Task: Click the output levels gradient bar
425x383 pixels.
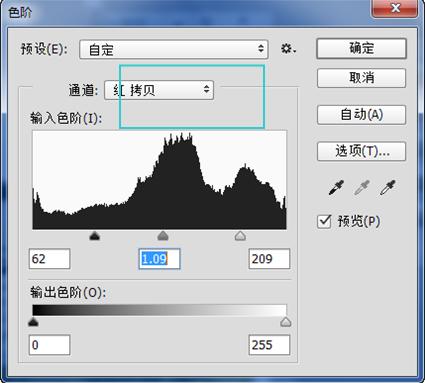Action: pos(159,310)
